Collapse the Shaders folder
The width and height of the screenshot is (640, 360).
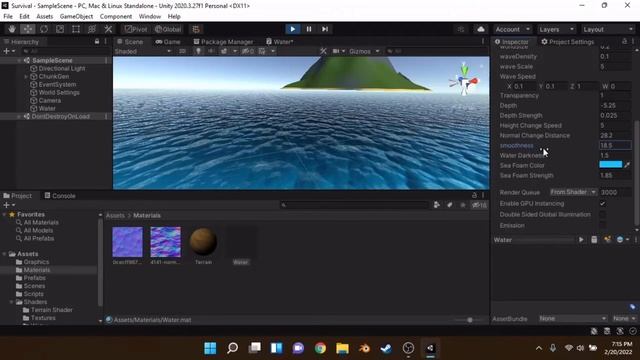(11, 302)
